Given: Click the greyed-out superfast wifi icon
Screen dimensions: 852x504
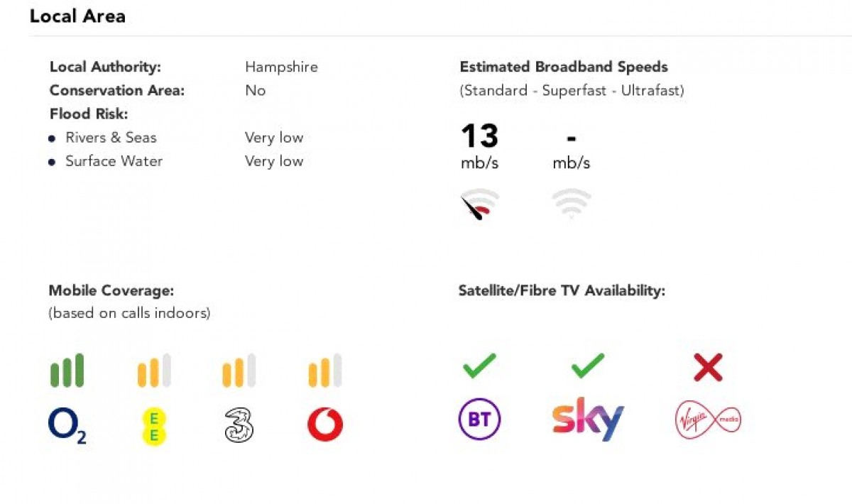Looking at the screenshot, I should pos(571,204).
